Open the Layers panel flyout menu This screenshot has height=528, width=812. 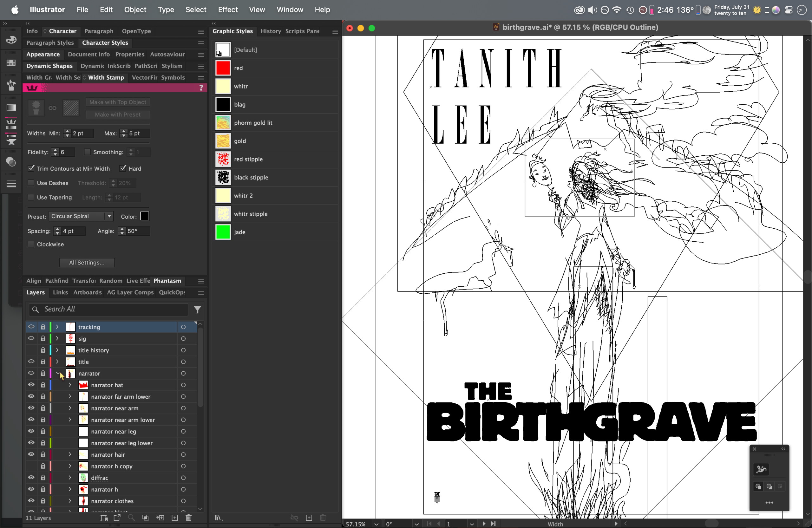[x=201, y=293]
